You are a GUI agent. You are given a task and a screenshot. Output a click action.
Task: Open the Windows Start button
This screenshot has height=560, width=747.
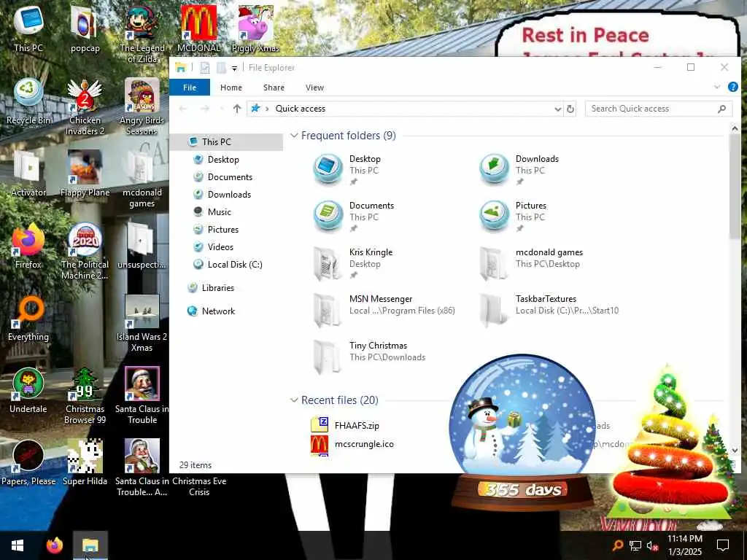(18, 545)
